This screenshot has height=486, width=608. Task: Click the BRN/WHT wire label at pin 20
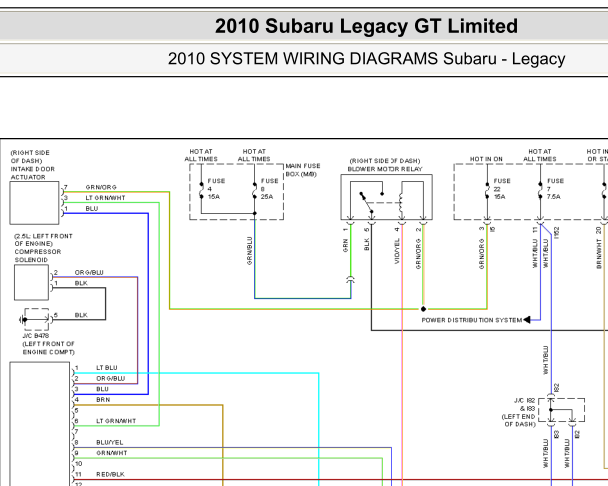click(599, 254)
